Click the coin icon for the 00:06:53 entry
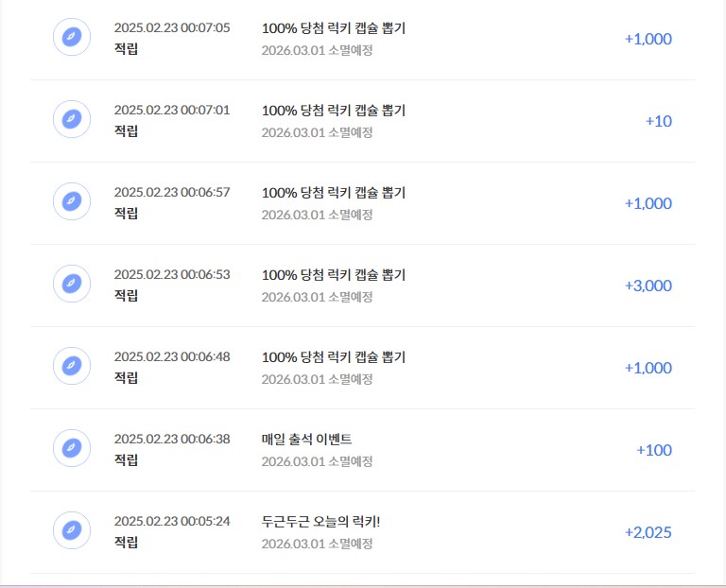 pyautogui.click(x=72, y=284)
